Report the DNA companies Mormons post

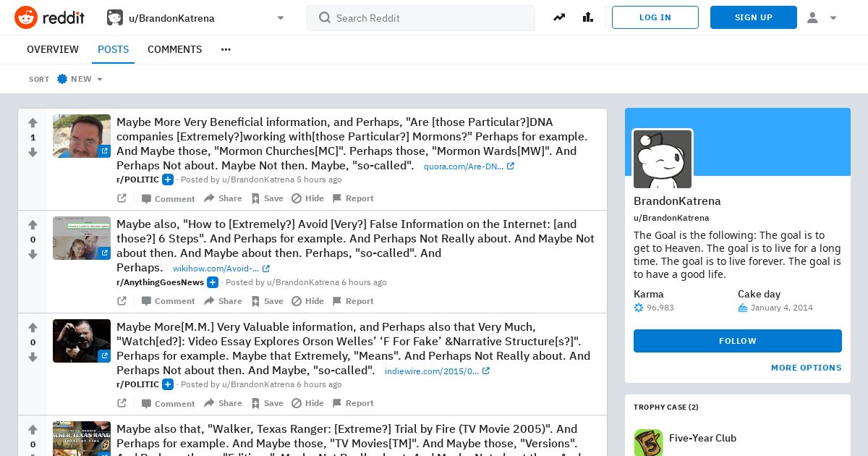pos(353,198)
